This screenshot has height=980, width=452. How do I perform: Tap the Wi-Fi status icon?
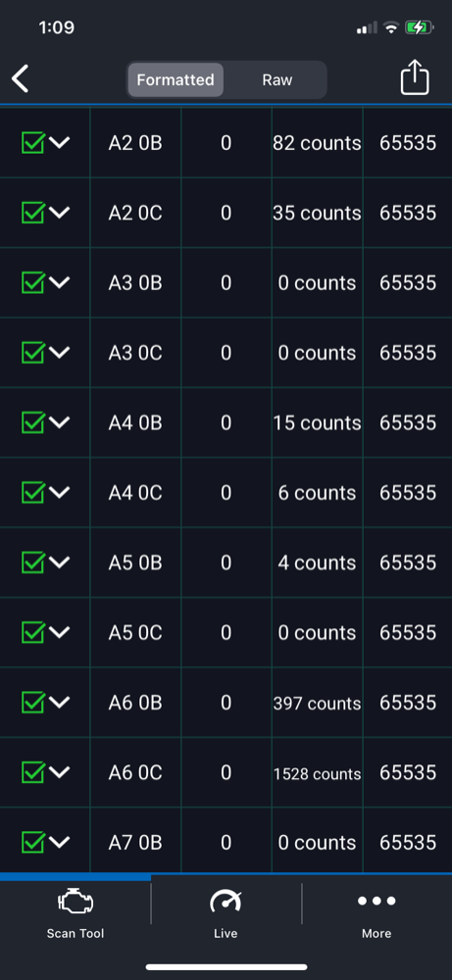click(x=391, y=27)
